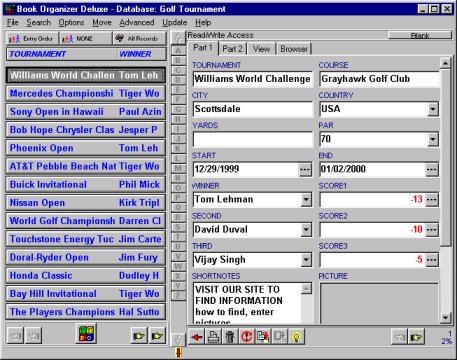
Task: Select the Buick Invitational record
Action: coord(86,184)
